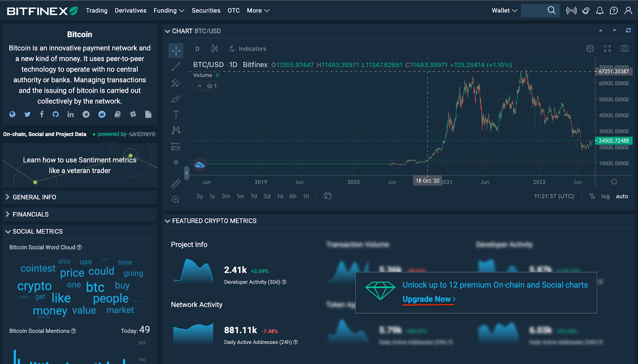Set chart range to 1m

point(240,196)
